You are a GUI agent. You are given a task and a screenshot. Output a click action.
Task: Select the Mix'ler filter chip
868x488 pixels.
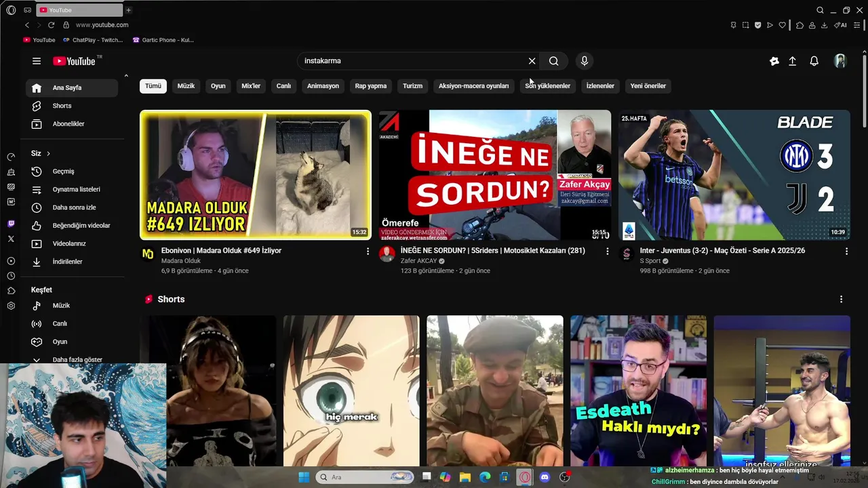click(251, 86)
